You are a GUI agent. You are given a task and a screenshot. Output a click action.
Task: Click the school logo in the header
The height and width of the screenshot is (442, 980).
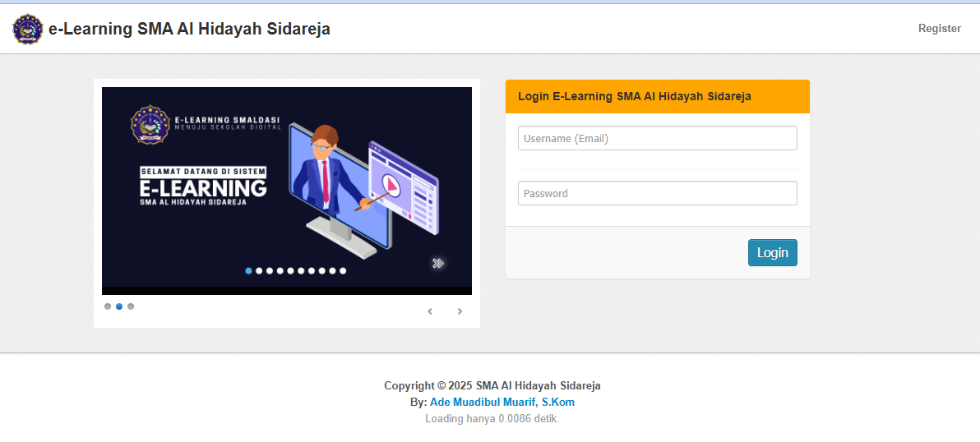pyautogui.click(x=27, y=29)
